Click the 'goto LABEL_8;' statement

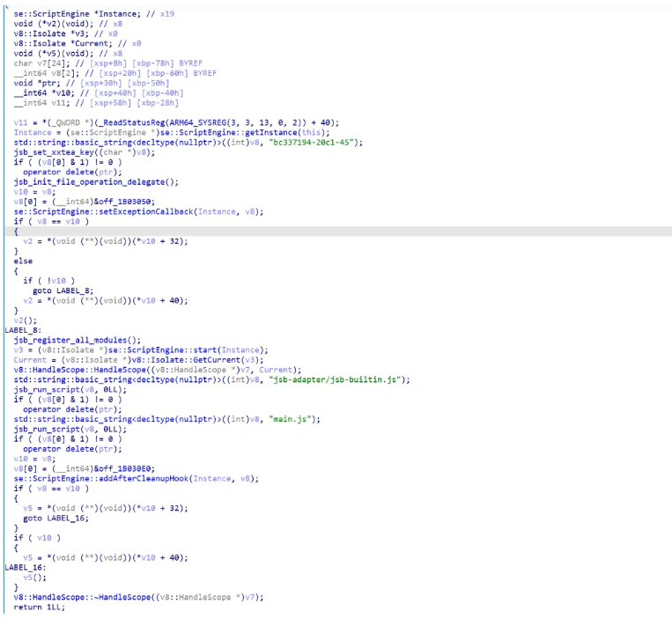[x=63, y=291]
